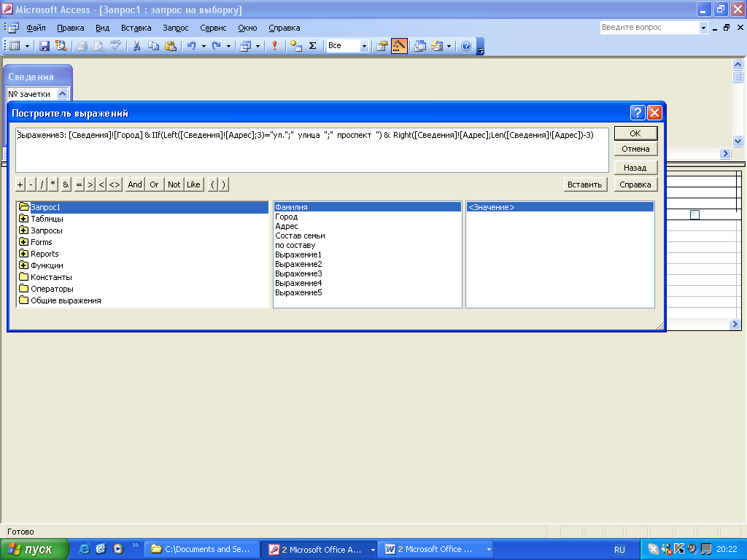Confirm the expression with OK
This screenshot has height=560, width=747.
pos(635,133)
